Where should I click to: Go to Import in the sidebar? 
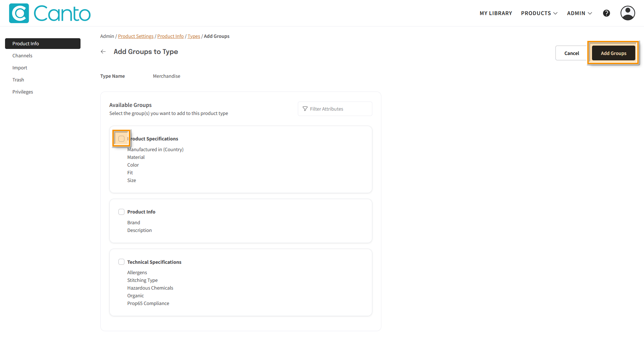[x=20, y=68]
